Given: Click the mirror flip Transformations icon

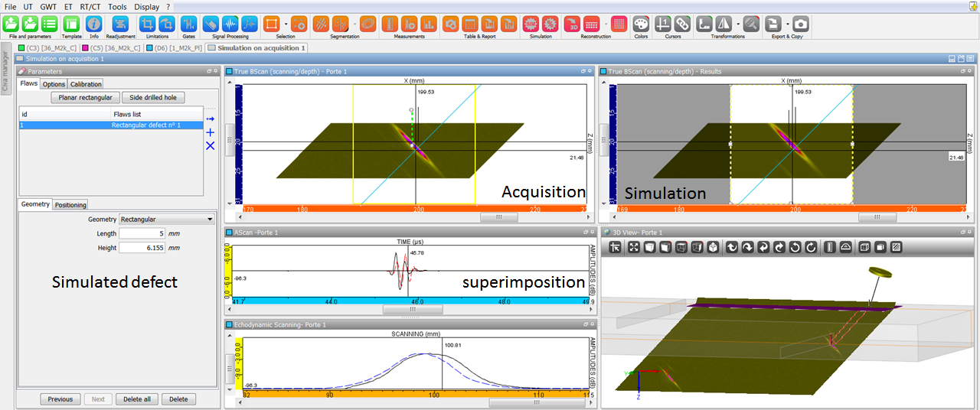Looking at the screenshot, I should click(724, 24).
